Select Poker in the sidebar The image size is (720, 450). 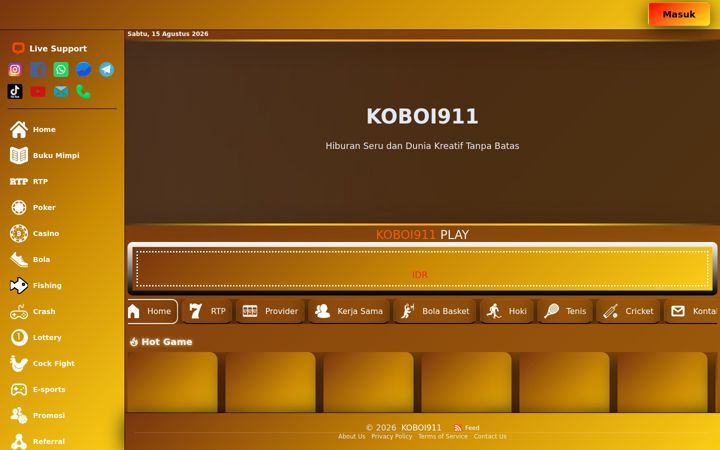click(x=33, y=208)
